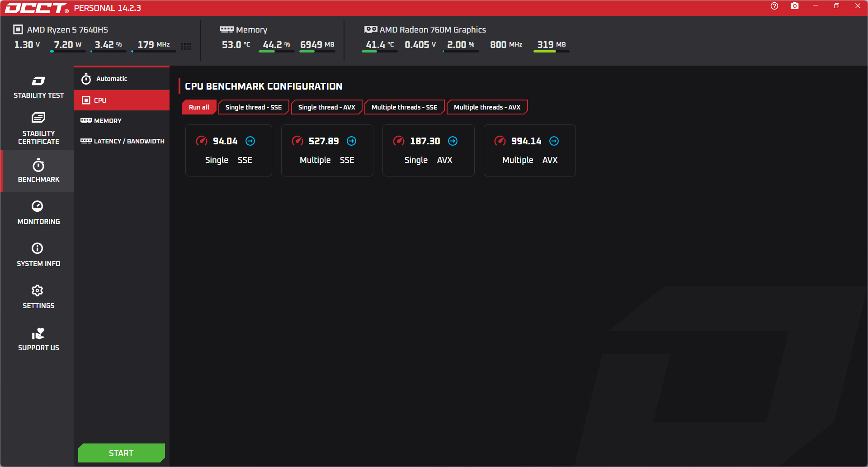Click the gauge icon beside 187.30
The height and width of the screenshot is (467, 868).
click(x=399, y=141)
